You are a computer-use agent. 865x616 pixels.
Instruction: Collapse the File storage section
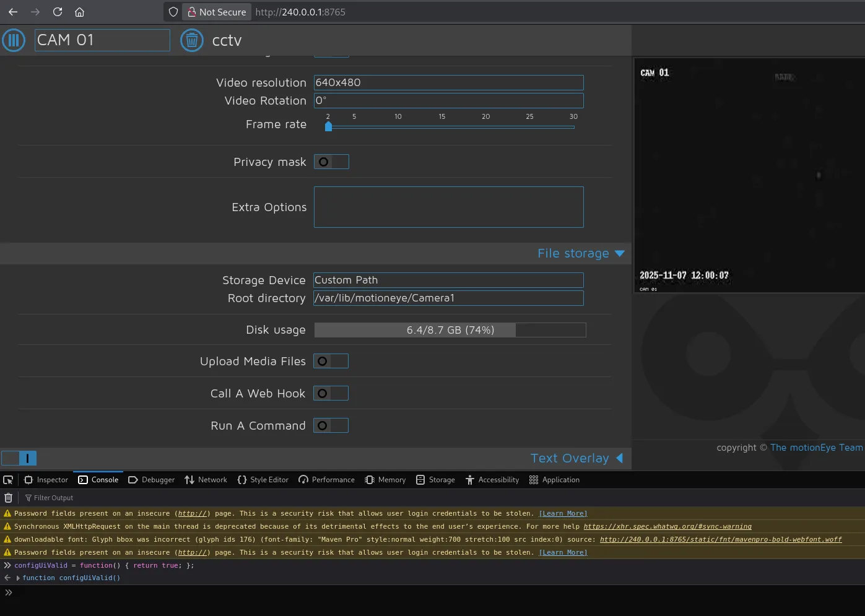580,253
